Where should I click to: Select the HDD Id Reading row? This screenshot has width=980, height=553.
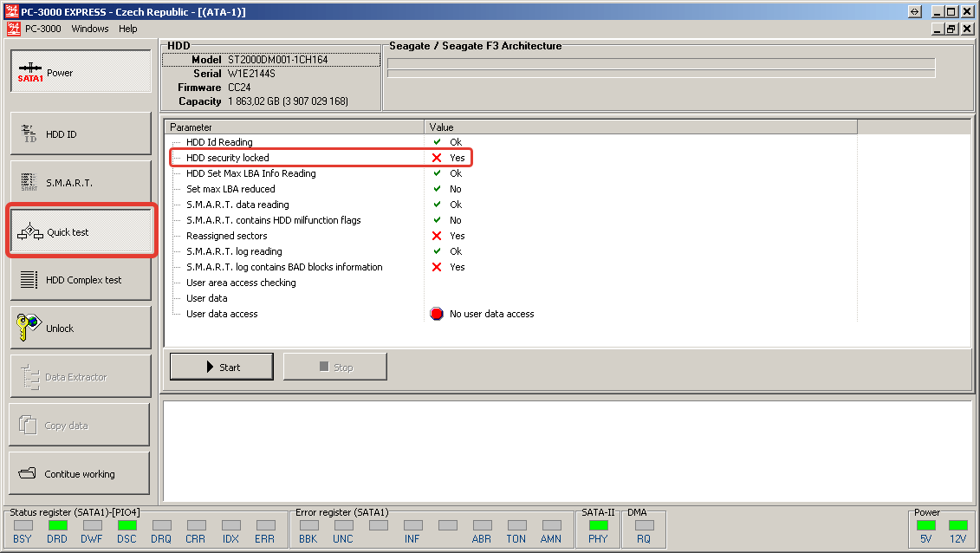click(x=510, y=142)
